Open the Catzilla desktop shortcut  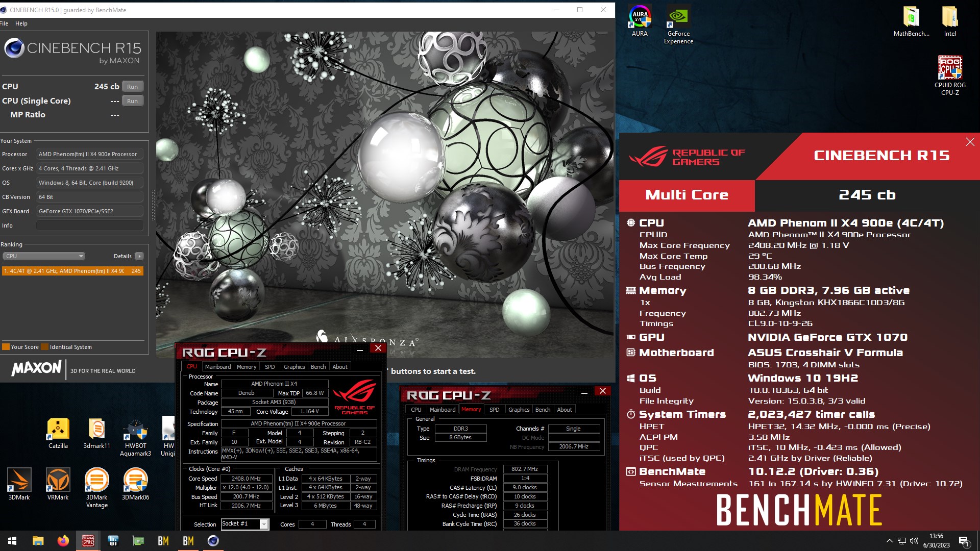click(x=58, y=433)
